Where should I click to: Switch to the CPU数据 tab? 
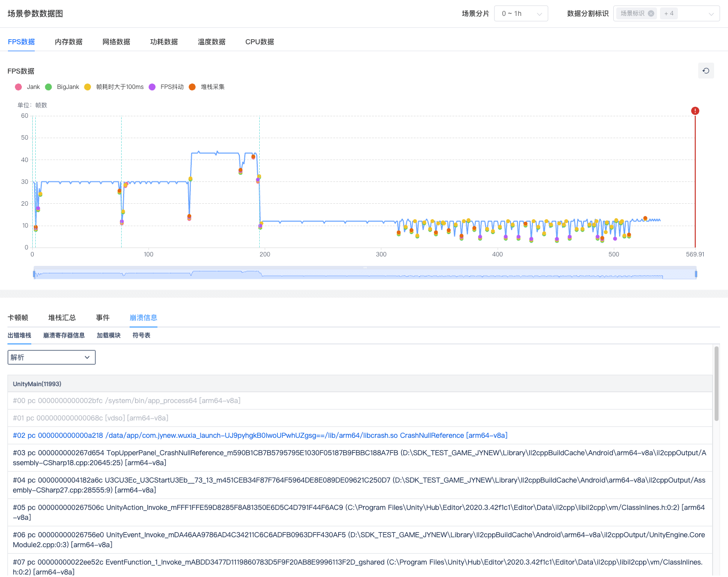click(260, 42)
